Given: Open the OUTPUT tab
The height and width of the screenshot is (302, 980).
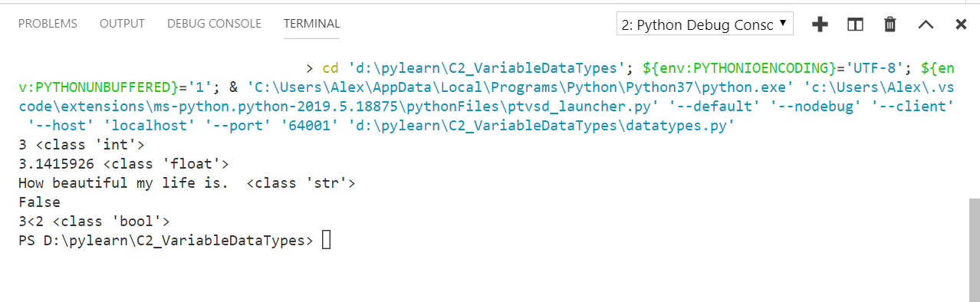Looking at the screenshot, I should click(x=122, y=24).
